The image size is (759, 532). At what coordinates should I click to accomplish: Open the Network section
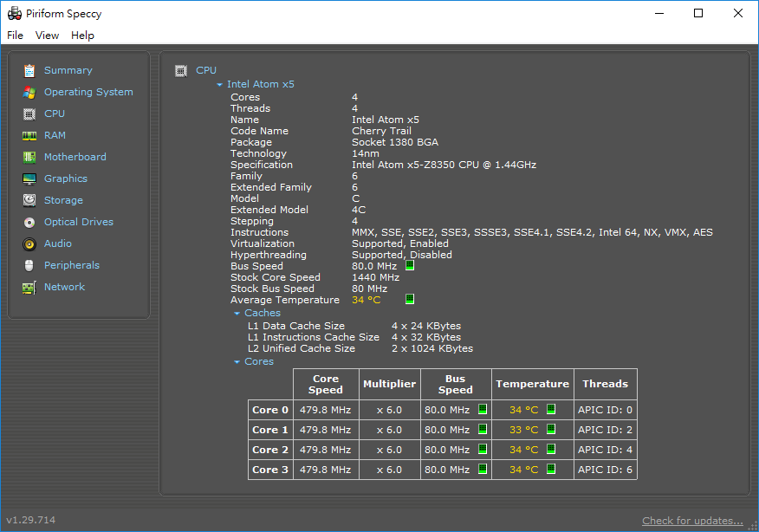[64, 287]
